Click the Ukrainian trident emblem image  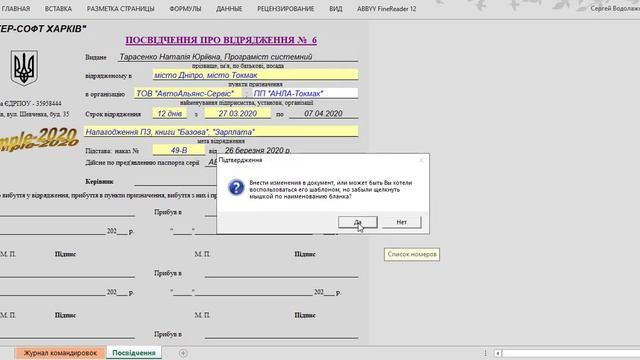(24, 68)
